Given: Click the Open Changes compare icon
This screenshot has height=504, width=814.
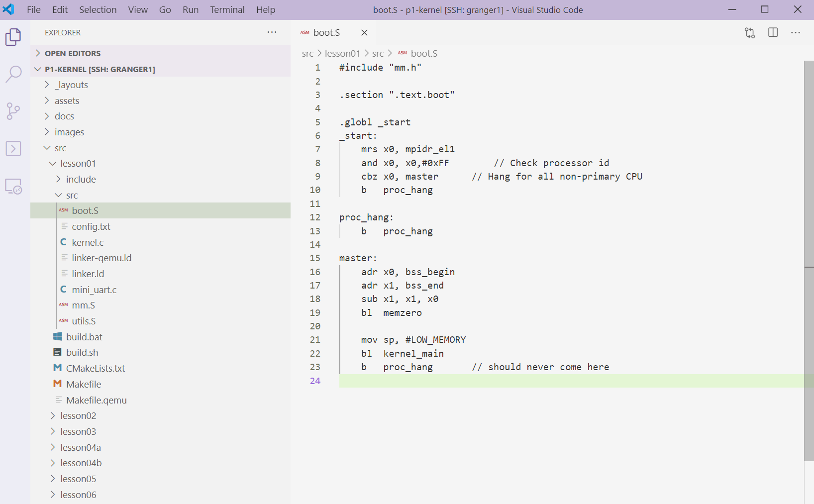Looking at the screenshot, I should coord(750,33).
